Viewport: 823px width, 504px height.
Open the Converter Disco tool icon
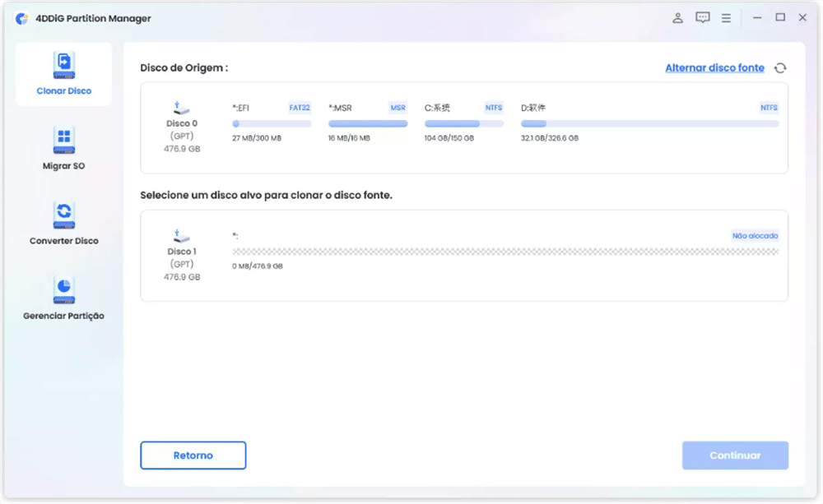coord(63,215)
